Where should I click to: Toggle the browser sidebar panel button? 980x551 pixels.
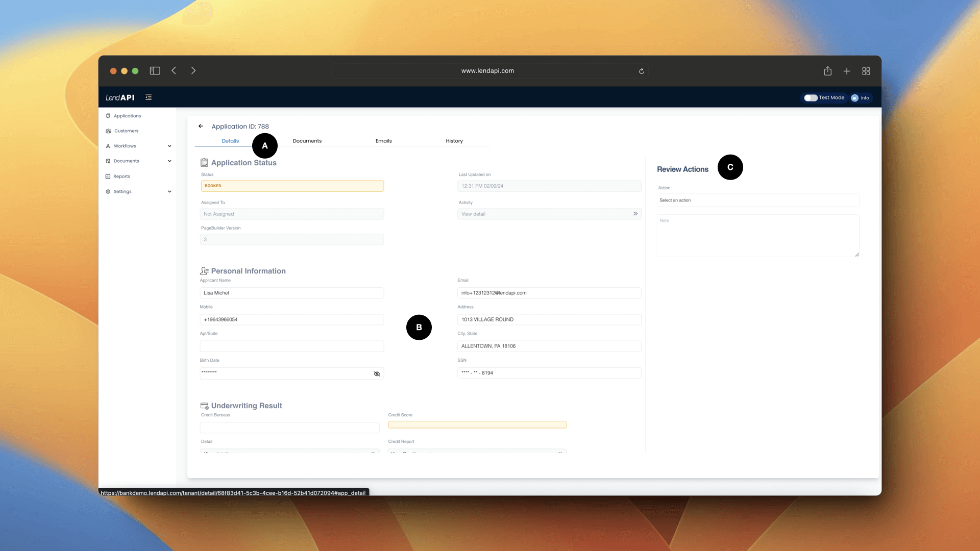point(155,71)
